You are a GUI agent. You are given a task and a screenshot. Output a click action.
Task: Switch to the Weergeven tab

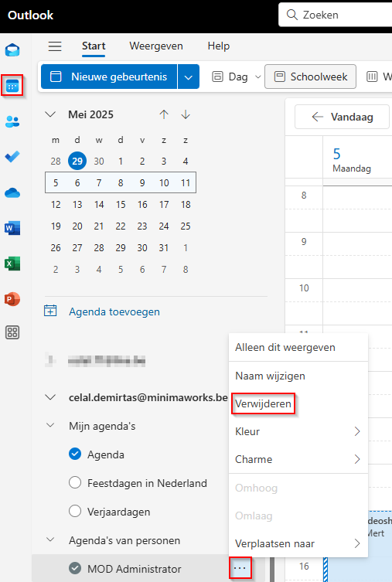point(156,46)
